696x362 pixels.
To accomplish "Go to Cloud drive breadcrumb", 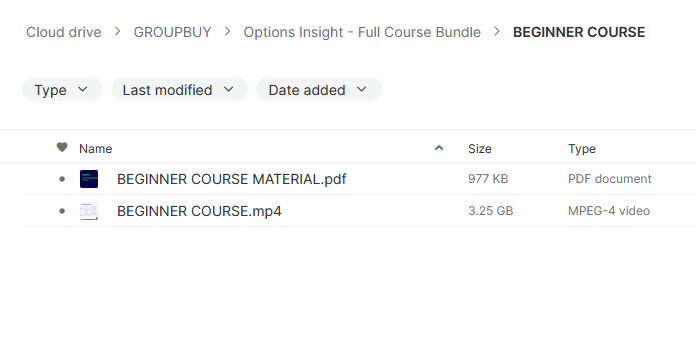I will point(63,32).
